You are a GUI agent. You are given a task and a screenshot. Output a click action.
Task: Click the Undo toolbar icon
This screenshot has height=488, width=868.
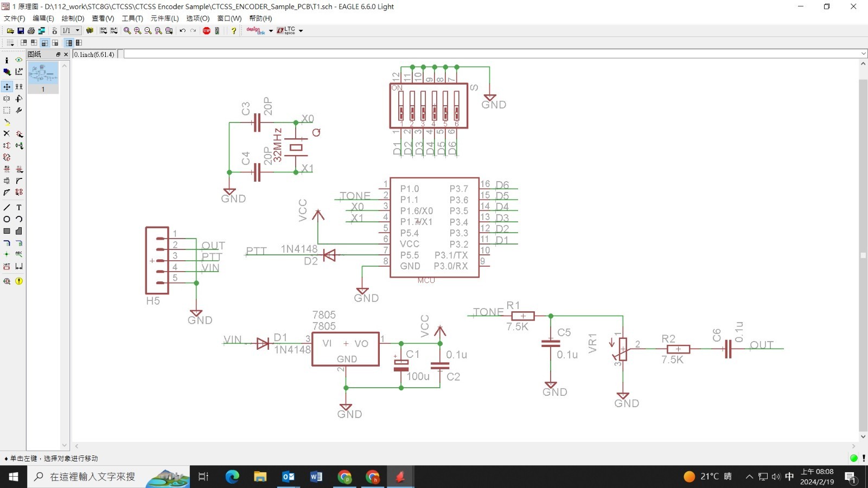coord(182,30)
